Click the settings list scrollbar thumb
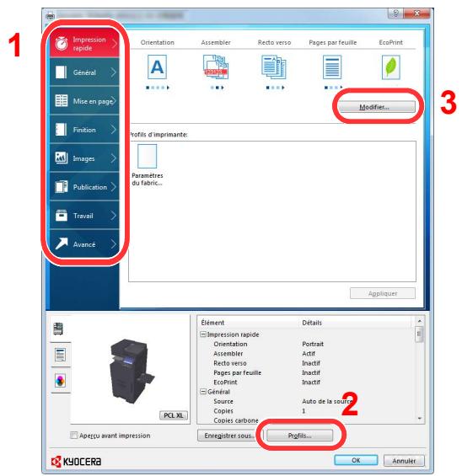 420,334
